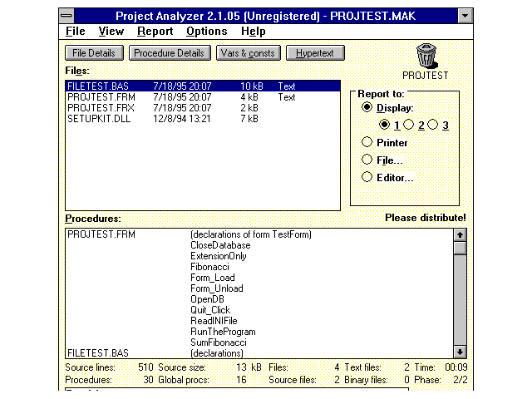The image size is (532, 399).
Task: Click the Procedure Details button
Action: coord(169,53)
